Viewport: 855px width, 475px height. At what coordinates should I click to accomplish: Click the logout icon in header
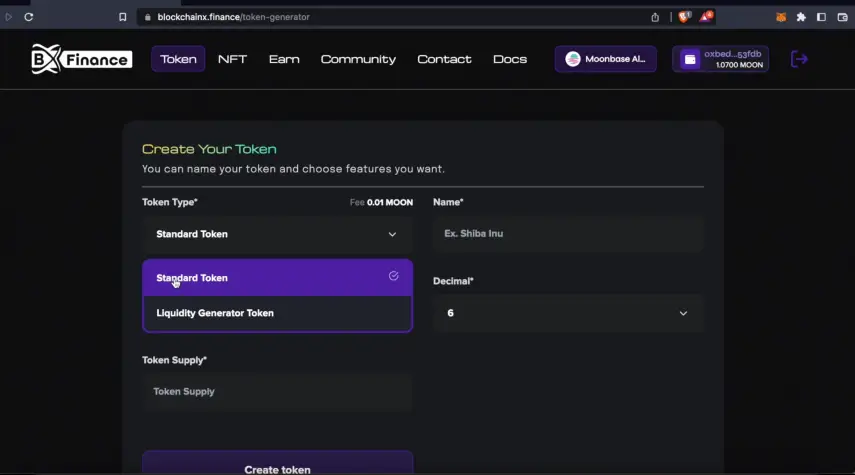point(799,59)
